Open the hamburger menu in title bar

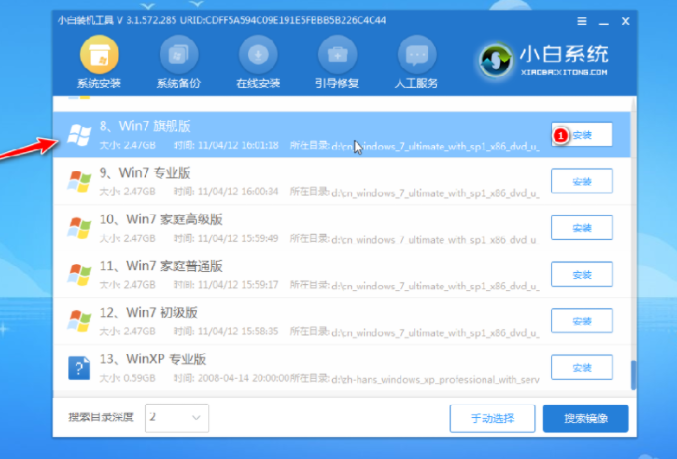point(582,21)
